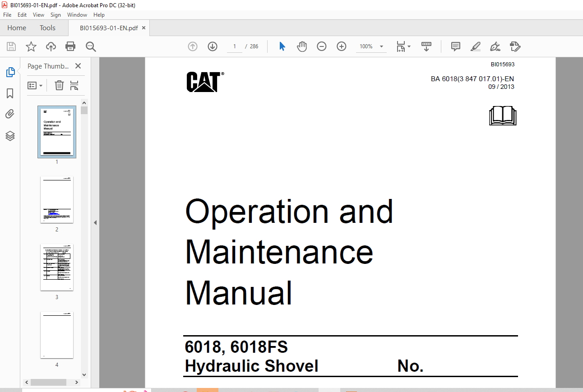Image resolution: width=583 pixels, height=392 pixels.
Task: Click thumbnail panel scroll right arrow
Action: tap(76, 382)
